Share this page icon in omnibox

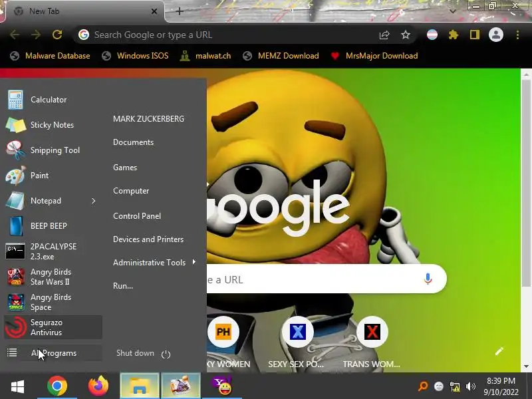click(384, 35)
